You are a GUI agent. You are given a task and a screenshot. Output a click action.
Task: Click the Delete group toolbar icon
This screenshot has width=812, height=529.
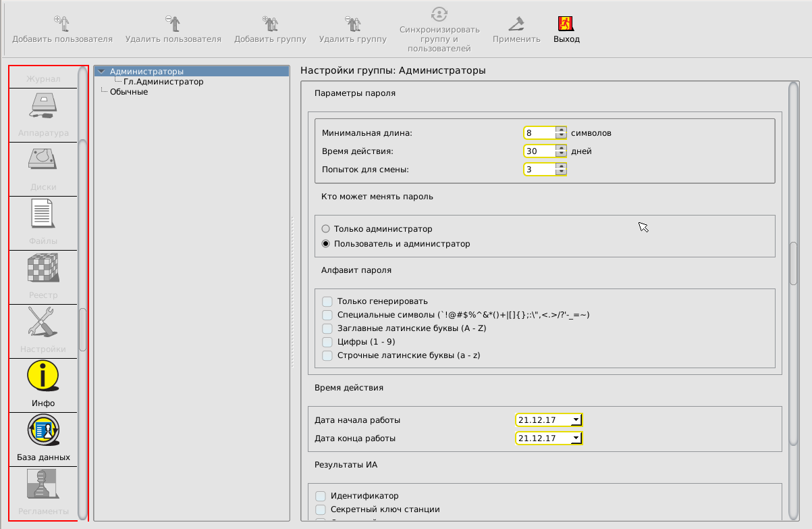[x=352, y=24]
